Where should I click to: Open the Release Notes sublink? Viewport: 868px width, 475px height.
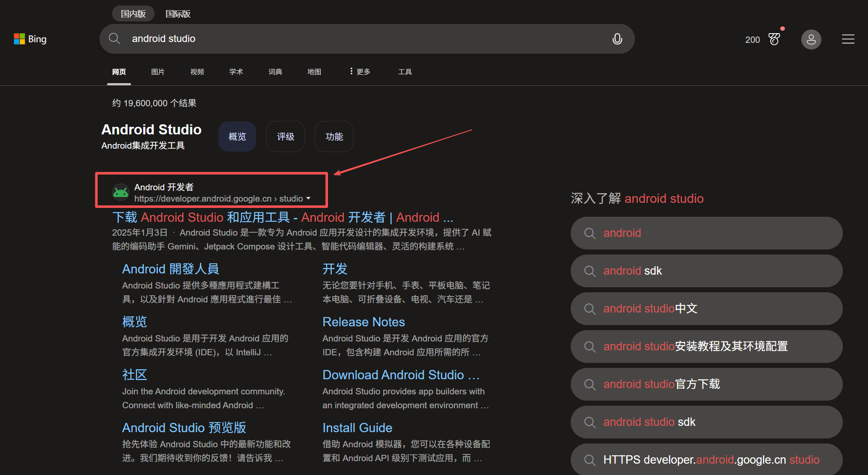tap(364, 322)
